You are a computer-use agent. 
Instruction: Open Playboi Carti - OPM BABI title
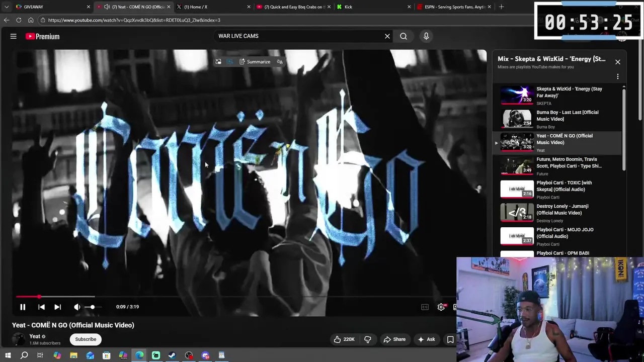click(x=562, y=253)
